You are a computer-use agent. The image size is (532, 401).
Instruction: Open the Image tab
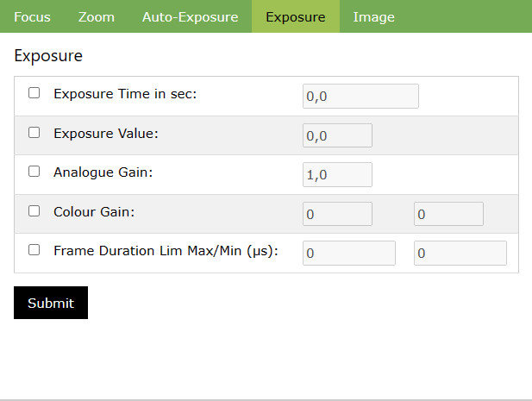(373, 17)
